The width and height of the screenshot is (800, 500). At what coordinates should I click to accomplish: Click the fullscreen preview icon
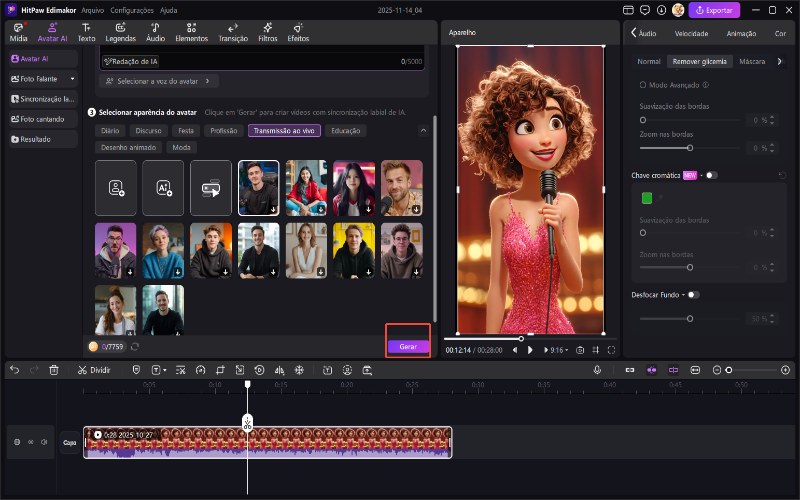coord(611,350)
